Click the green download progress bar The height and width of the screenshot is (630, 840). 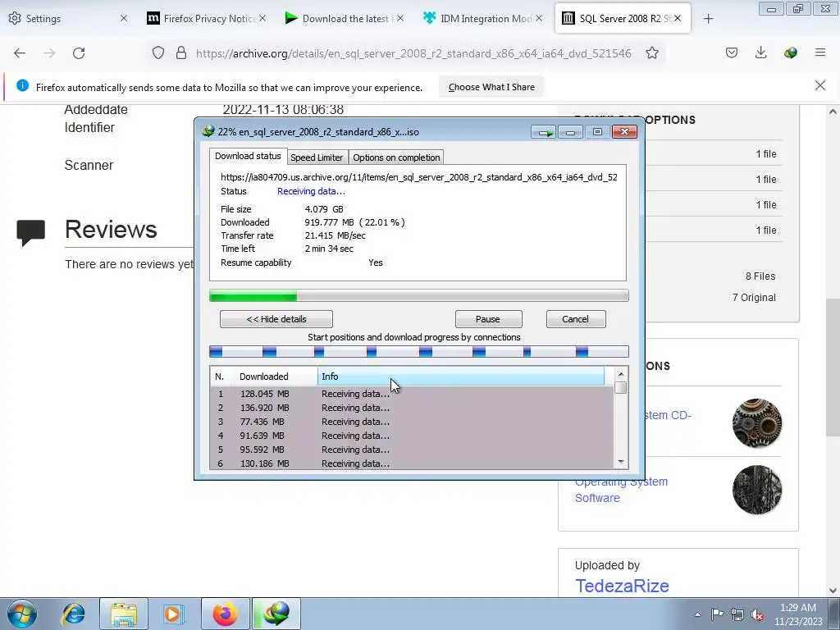[419, 295]
